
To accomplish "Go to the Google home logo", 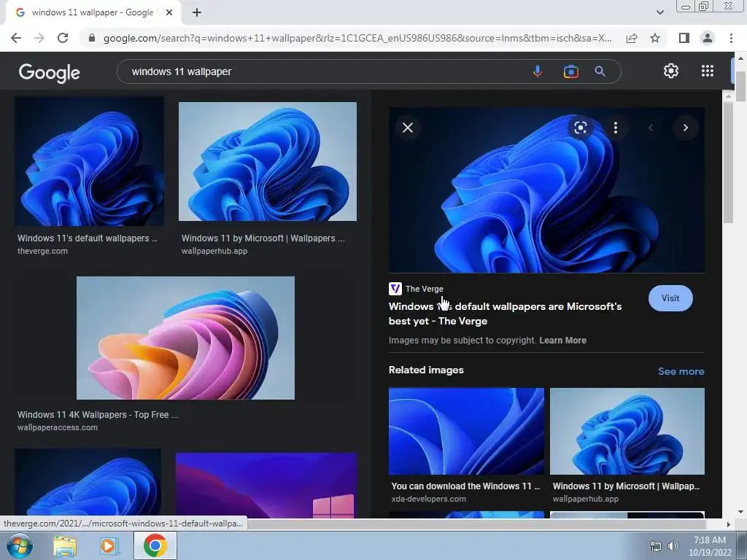I will tap(50, 72).
